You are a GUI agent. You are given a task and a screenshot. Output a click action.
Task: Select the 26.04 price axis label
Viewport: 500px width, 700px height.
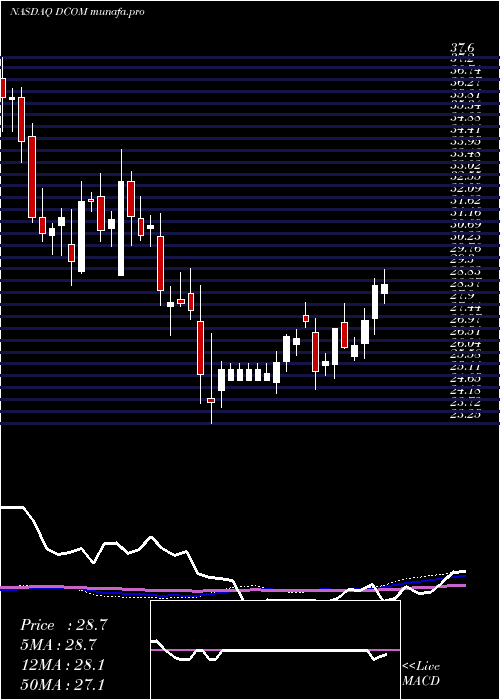(x=465, y=344)
